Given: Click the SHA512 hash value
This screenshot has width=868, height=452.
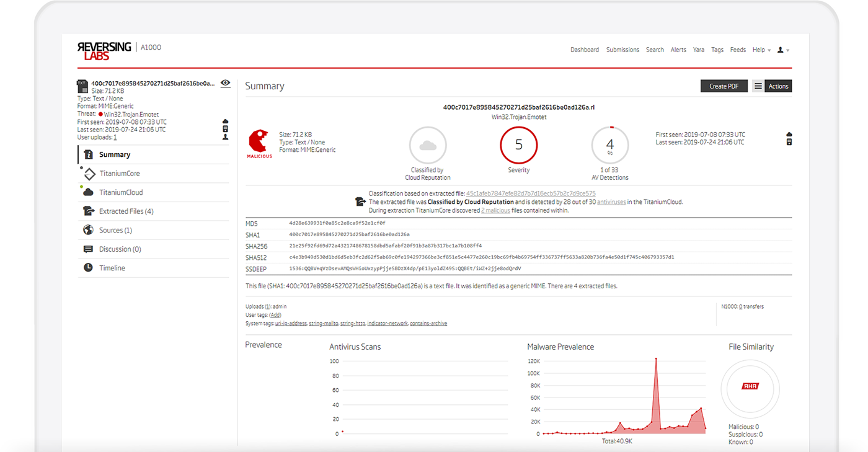Looking at the screenshot, I should coord(481,257).
